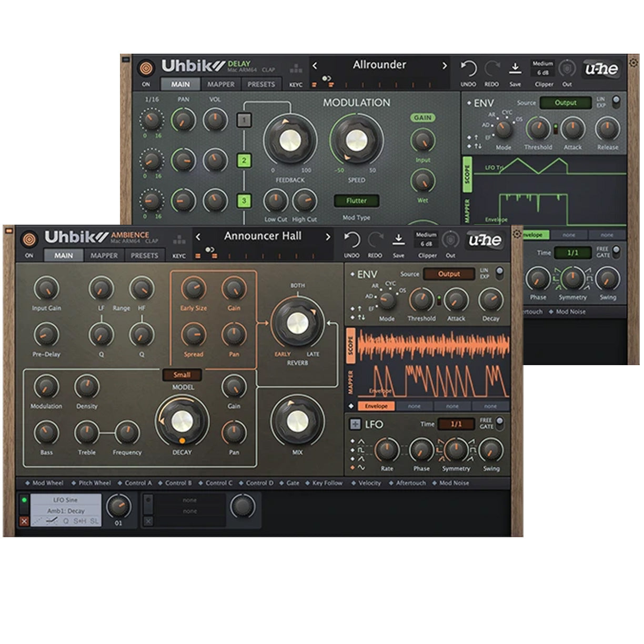
Task: Switch to the MAPPER tab in Ambience
Action: point(104,255)
